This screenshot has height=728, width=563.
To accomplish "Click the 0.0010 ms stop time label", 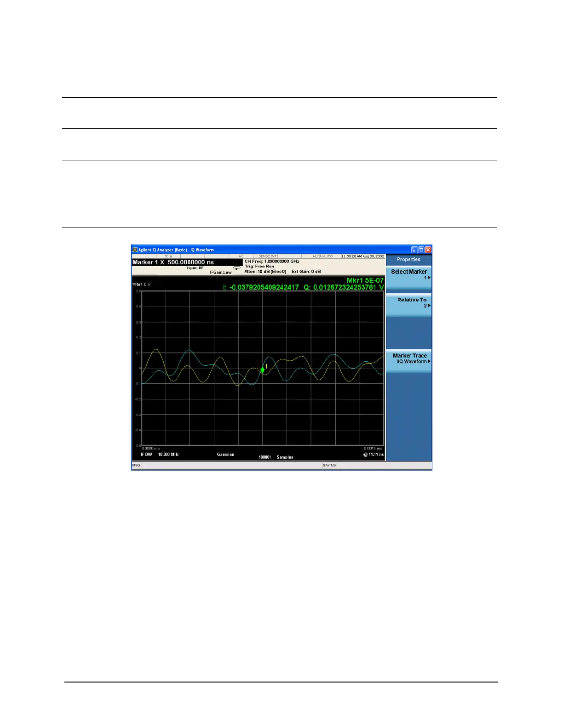I will pos(373,449).
